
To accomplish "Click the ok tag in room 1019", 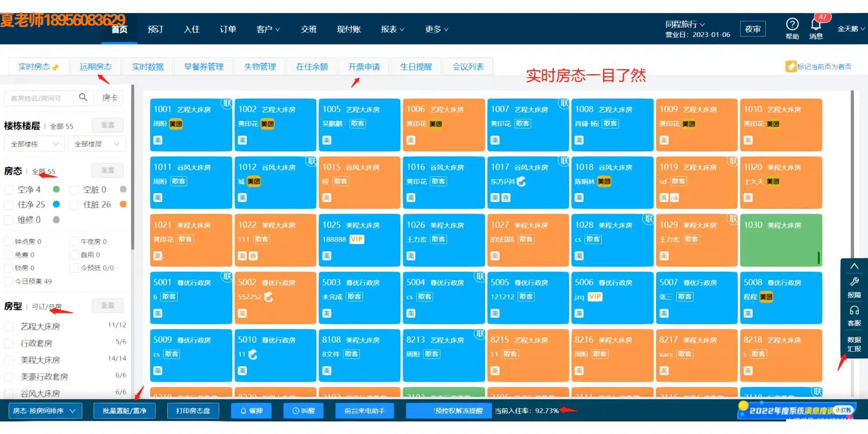I will pos(674,198).
